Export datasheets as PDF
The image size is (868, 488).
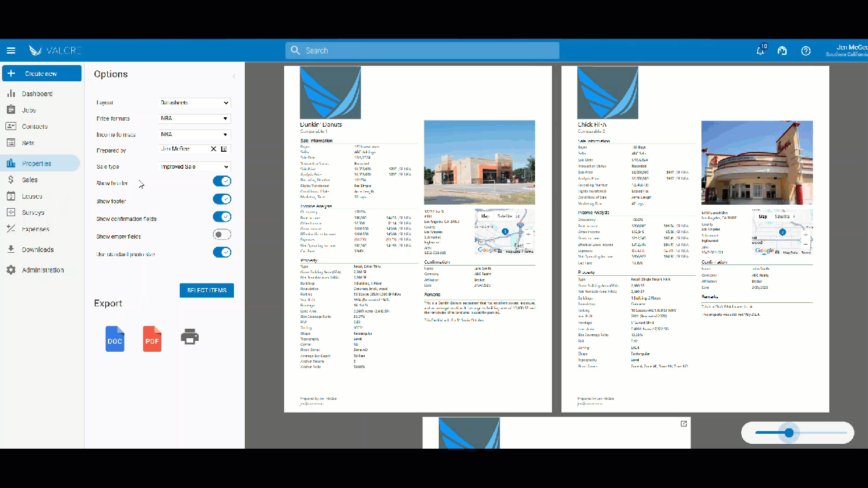pyautogui.click(x=152, y=338)
